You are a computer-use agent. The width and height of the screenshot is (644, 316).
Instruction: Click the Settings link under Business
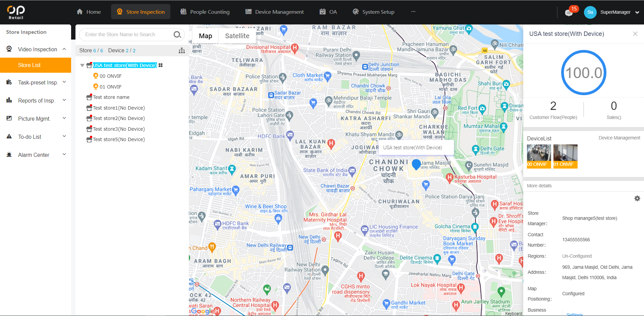(575, 314)
